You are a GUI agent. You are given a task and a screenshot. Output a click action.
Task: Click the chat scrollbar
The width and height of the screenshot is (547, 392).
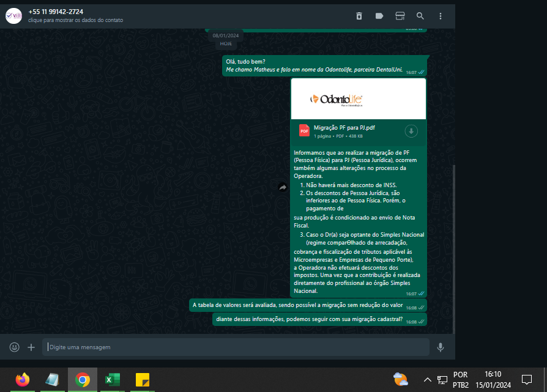coord(453,250)
